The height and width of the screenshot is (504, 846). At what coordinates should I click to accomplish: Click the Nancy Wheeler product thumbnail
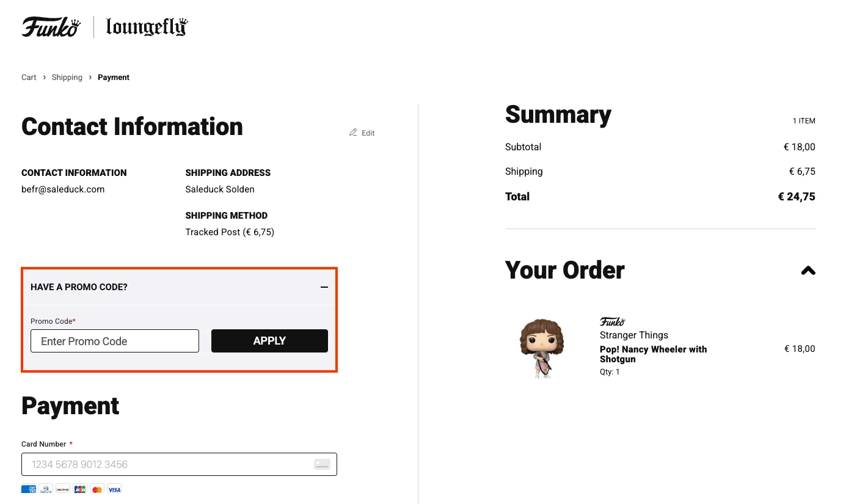[541, 347]
